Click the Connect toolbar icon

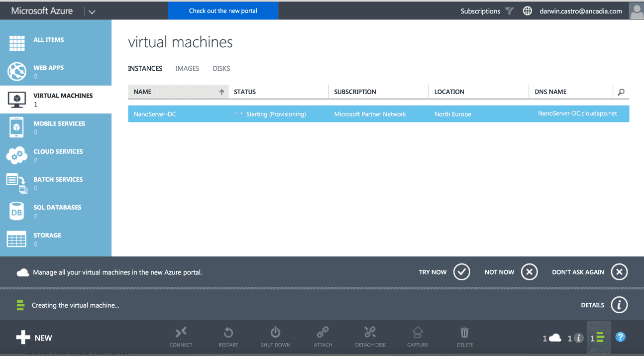click(181, 332)
